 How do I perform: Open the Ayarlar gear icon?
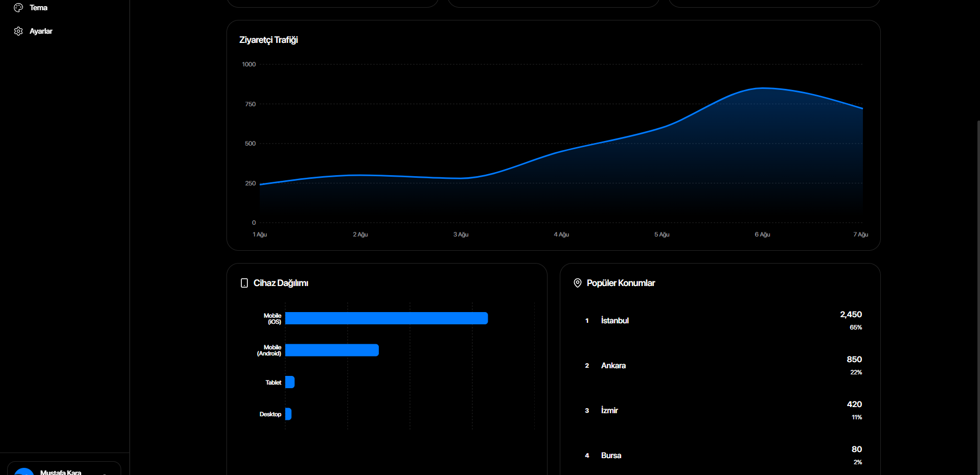[x=18, y=31]
